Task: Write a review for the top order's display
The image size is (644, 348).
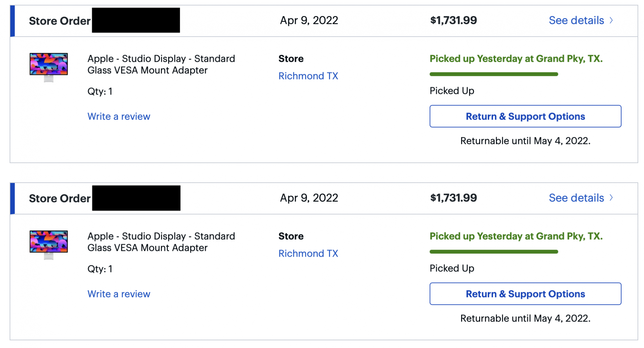Action: pos(119,116)
